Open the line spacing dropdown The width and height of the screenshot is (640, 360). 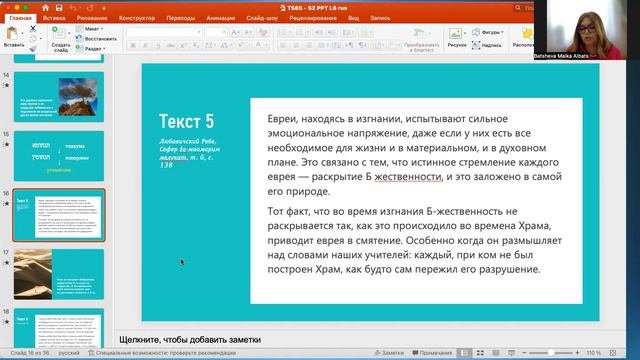[x=348, y=32]
